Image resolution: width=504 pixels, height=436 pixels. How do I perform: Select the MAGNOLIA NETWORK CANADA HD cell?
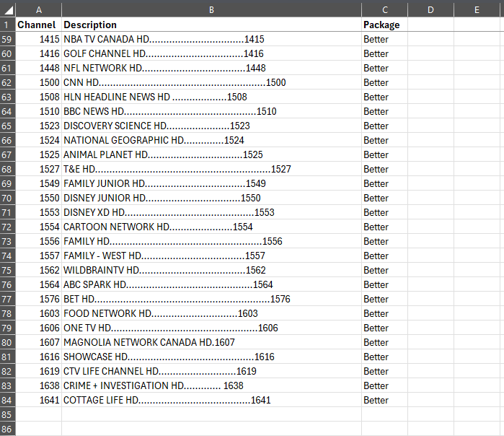point(211,342)
